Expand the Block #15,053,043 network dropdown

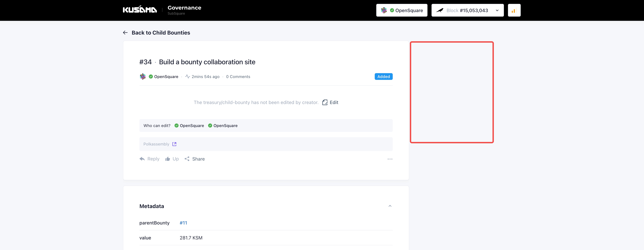pos(467,10)
